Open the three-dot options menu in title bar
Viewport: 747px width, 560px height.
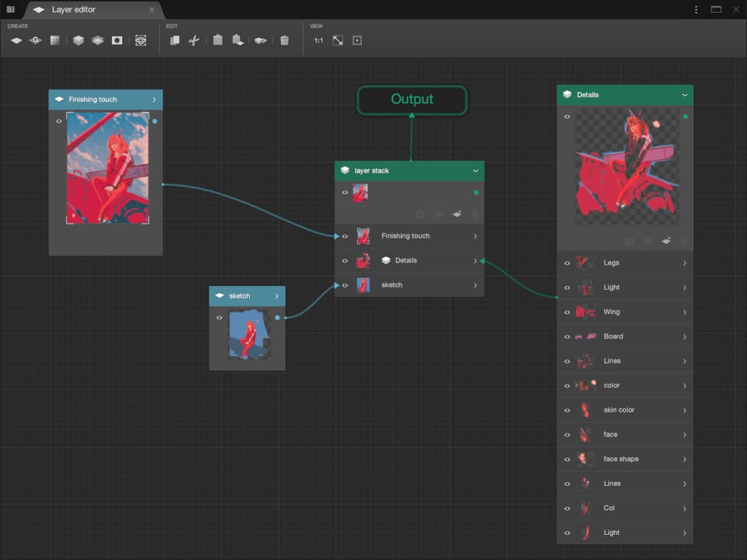pyautogui.click(x=696, y=10)
